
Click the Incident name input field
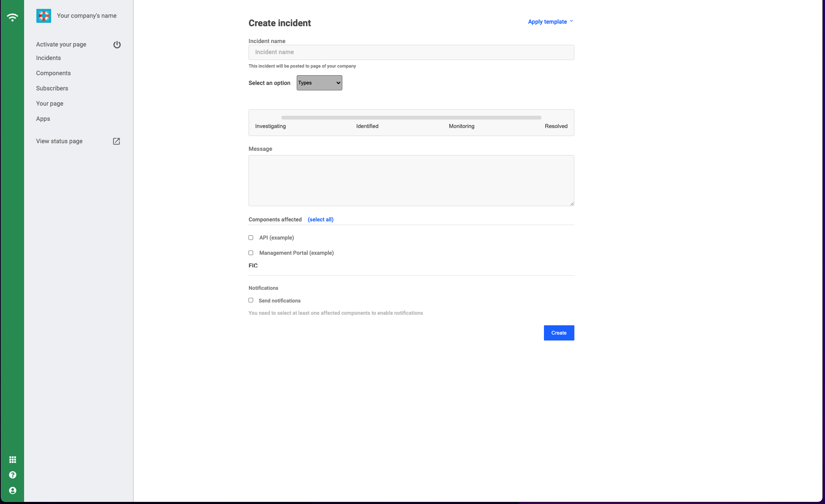[x=411, y=52]
